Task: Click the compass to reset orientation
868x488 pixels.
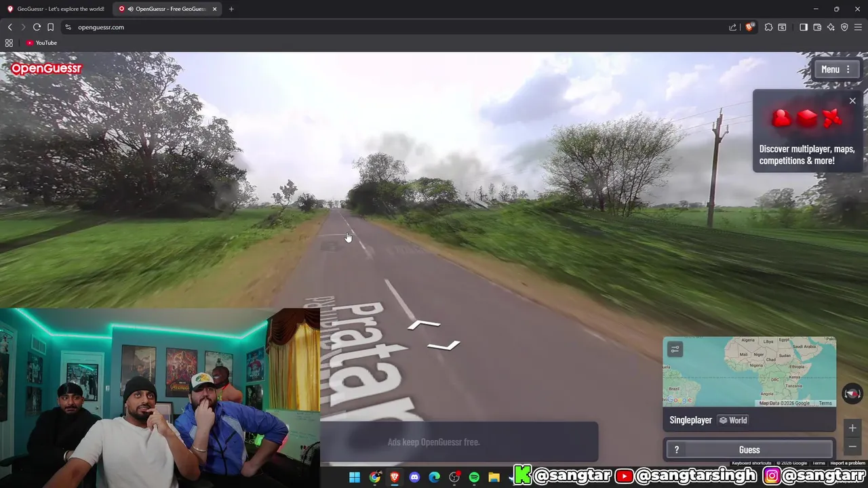Action: point(852,394)
